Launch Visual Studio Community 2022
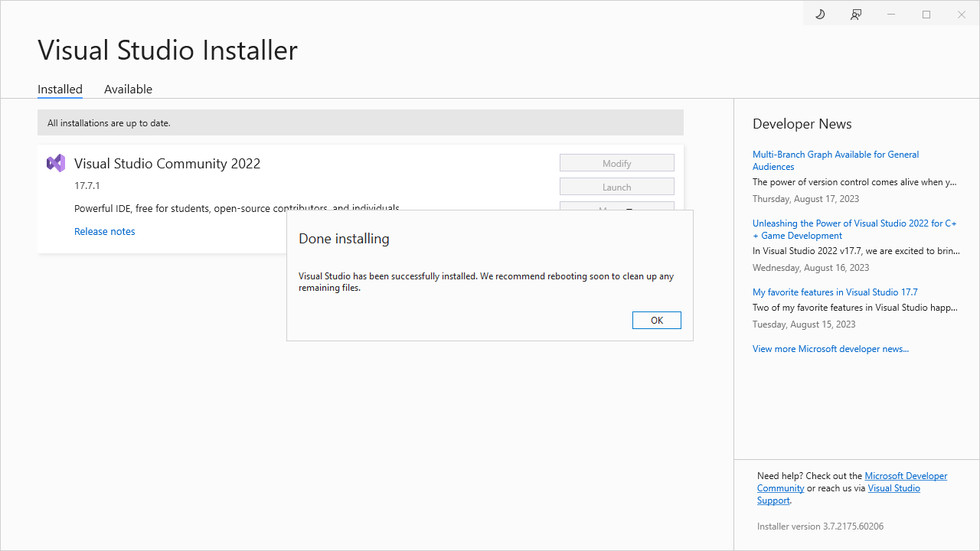980x551 pixels. coord(616,187)
